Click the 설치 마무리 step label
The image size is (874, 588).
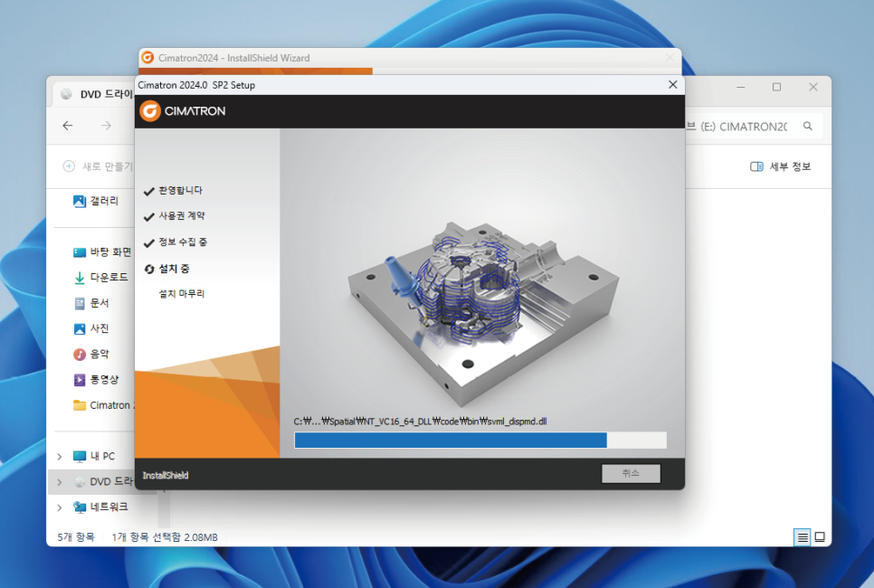(x=182, y=294)
